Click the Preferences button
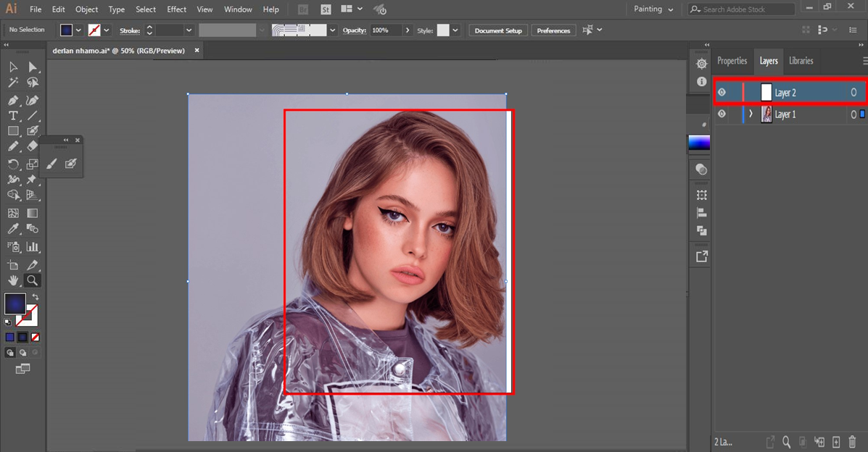868x452 pixels. [x=553, y=30]
